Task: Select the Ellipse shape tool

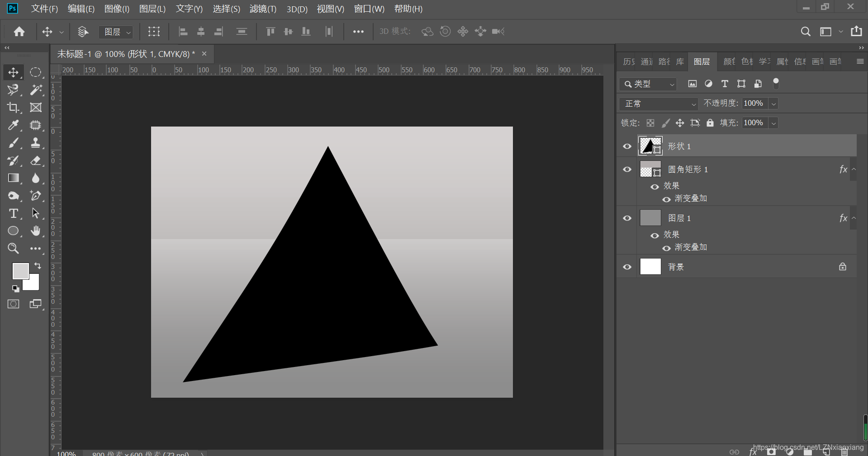Action: (13, 231)
